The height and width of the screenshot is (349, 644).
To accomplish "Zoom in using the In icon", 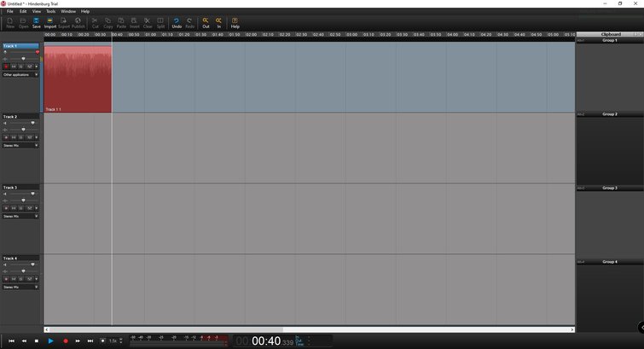I will 218,21.
